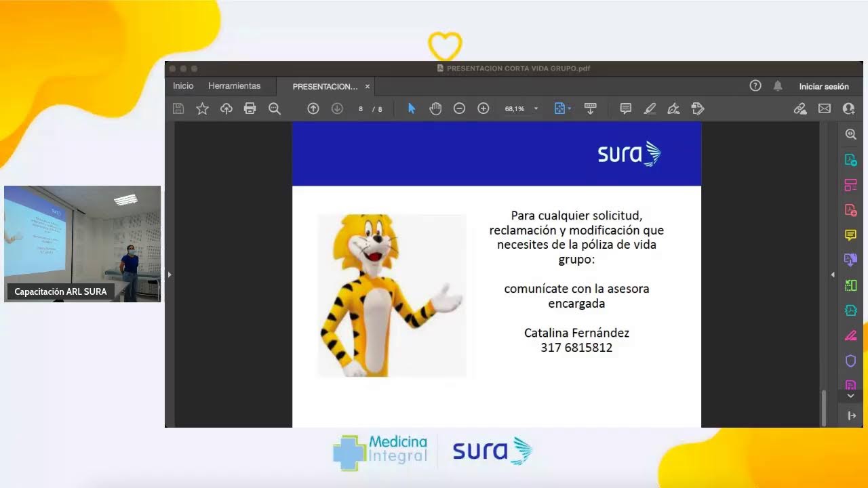Activate the arrow selection tool

(411, 108)
